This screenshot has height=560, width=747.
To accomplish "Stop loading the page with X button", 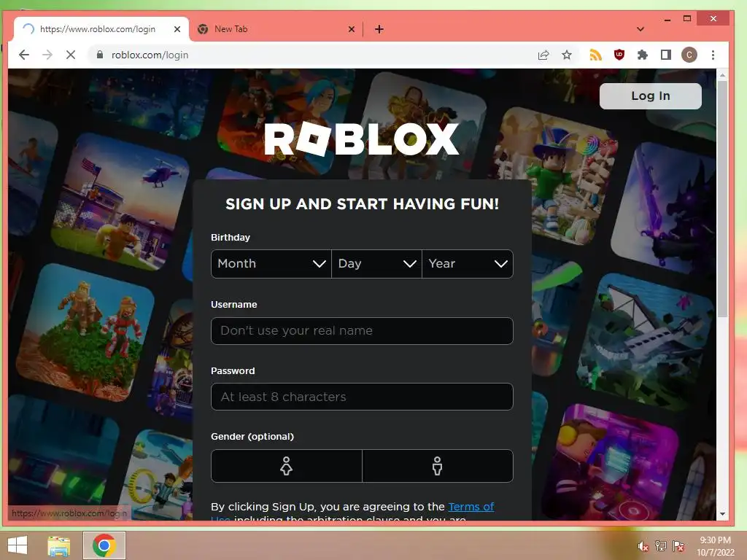I will click(71, 55).
